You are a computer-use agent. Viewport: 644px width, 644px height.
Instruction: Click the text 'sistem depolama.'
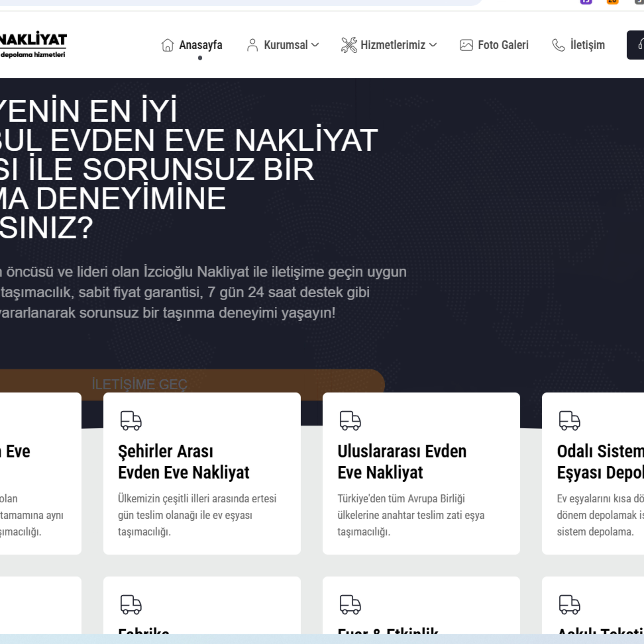click(595, 532)
